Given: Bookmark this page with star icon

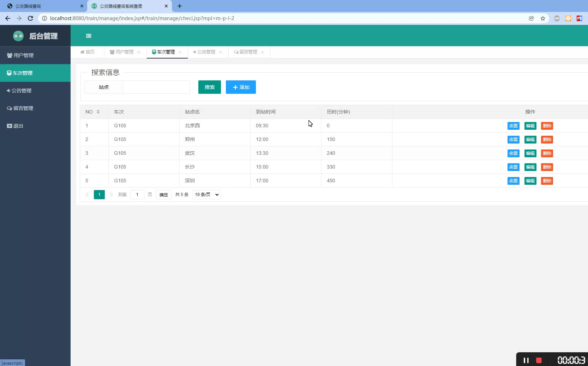Looking at the screenshot, I should pos(543,18).
